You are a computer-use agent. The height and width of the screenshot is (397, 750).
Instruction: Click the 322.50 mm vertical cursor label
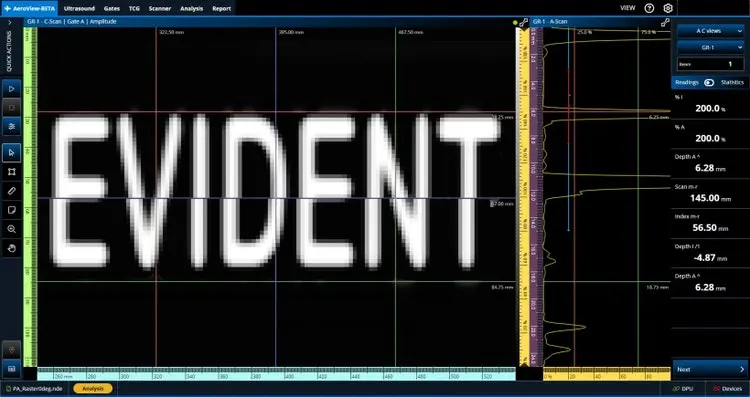pos(171,33)
